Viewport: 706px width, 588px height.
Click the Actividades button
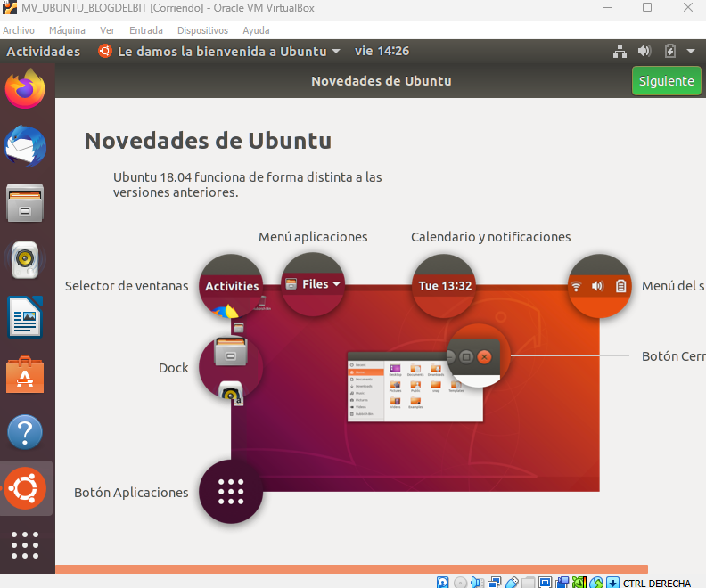(43, 52)
